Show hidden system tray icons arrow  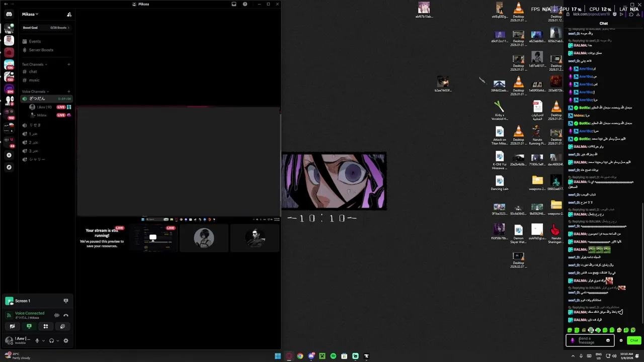[x=573, y=356]
